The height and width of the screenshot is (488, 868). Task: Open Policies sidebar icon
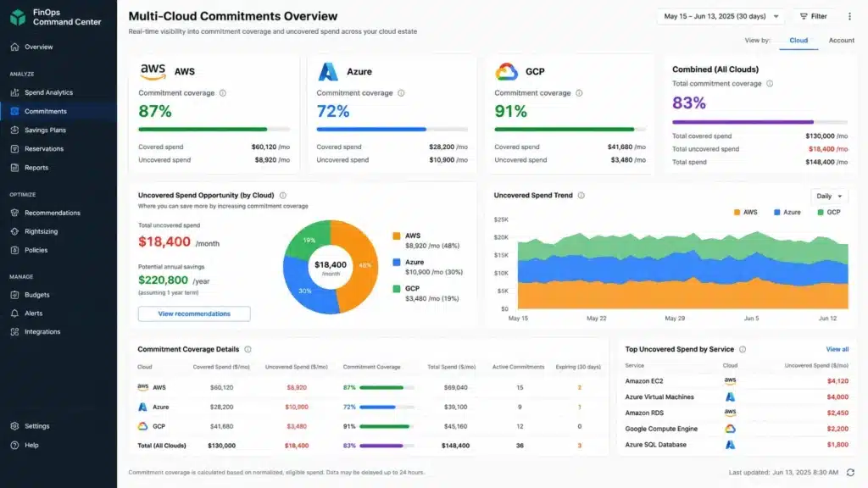point(15,250)
